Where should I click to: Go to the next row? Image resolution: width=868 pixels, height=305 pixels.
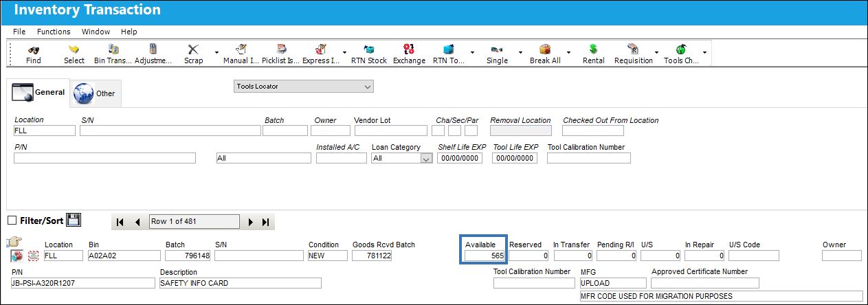coord(251,222)
